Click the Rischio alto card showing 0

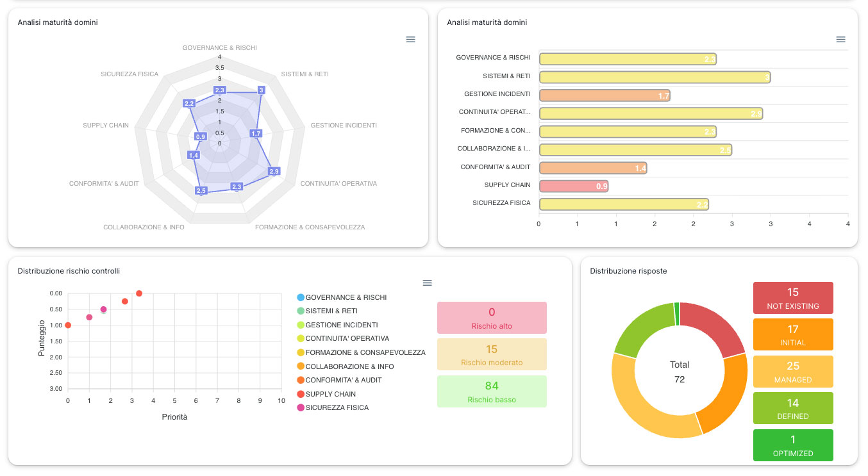(x=492, y=318)
